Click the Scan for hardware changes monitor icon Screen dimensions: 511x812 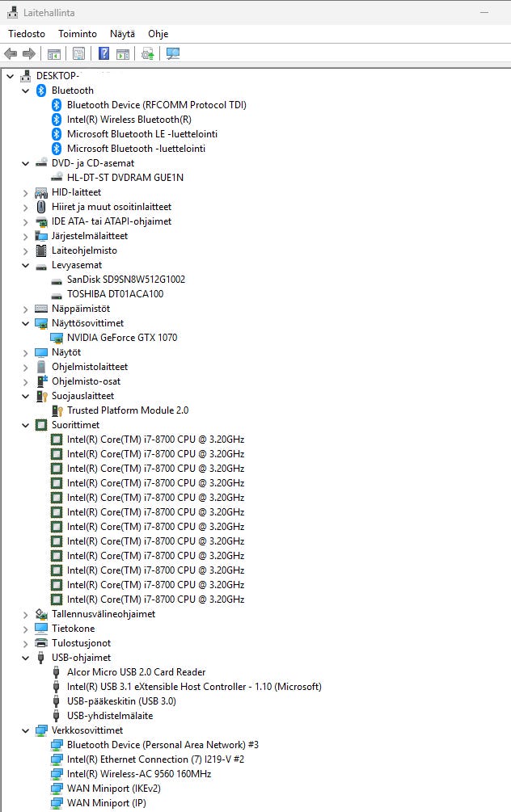click(172, 53)
